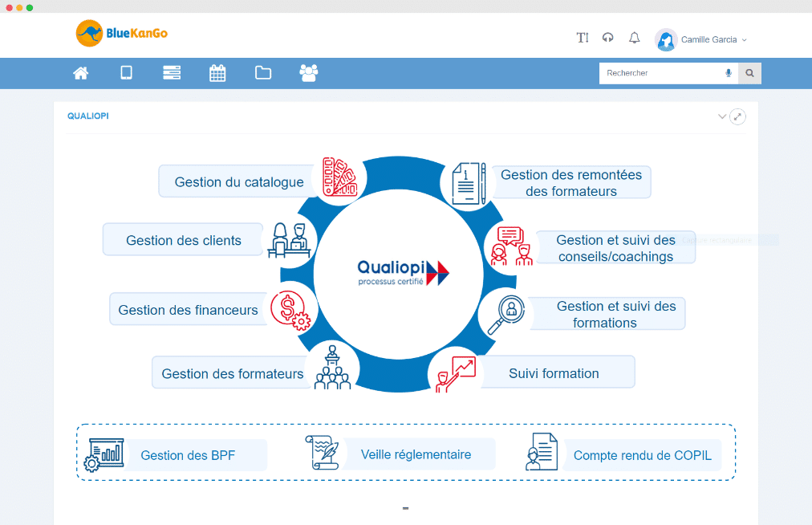The width and height of the screenshot is (812, 525).
Task: Show notifications with the bell icon
Action: click(635, 38)
